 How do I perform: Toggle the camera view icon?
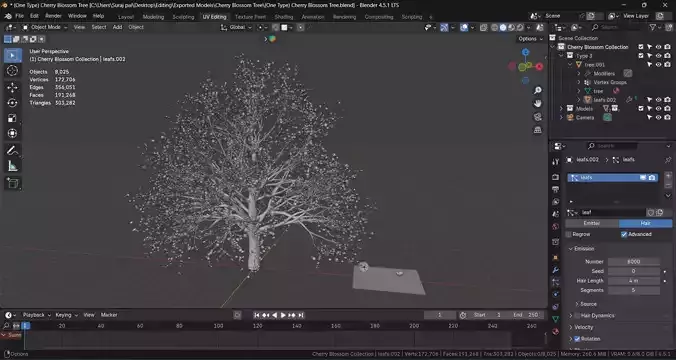point(538,117)
